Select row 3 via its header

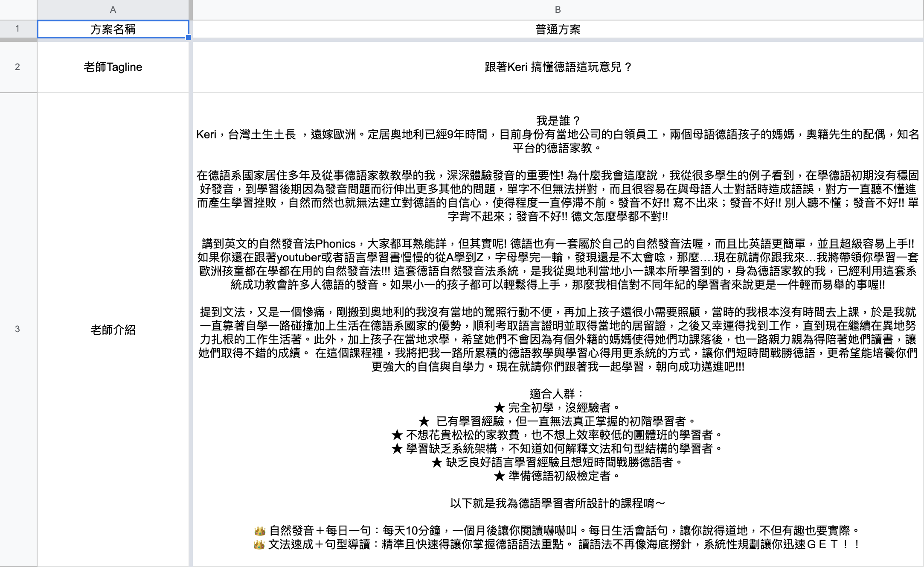click(x=17, y=329)
